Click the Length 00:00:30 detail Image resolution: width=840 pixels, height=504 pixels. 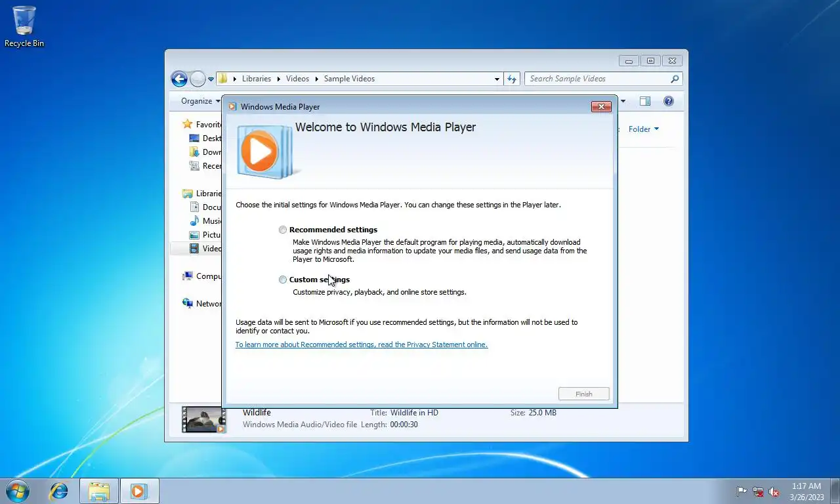click(389, 425)
